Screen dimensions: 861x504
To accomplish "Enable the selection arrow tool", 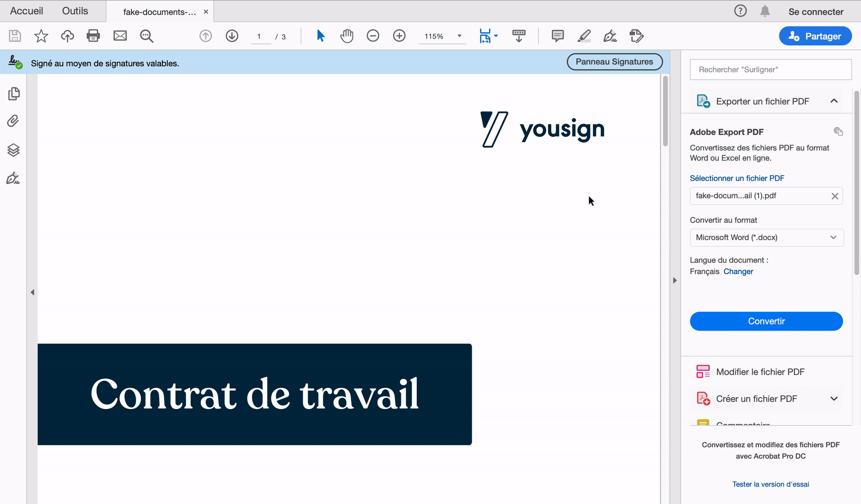I will coord(320,36).
